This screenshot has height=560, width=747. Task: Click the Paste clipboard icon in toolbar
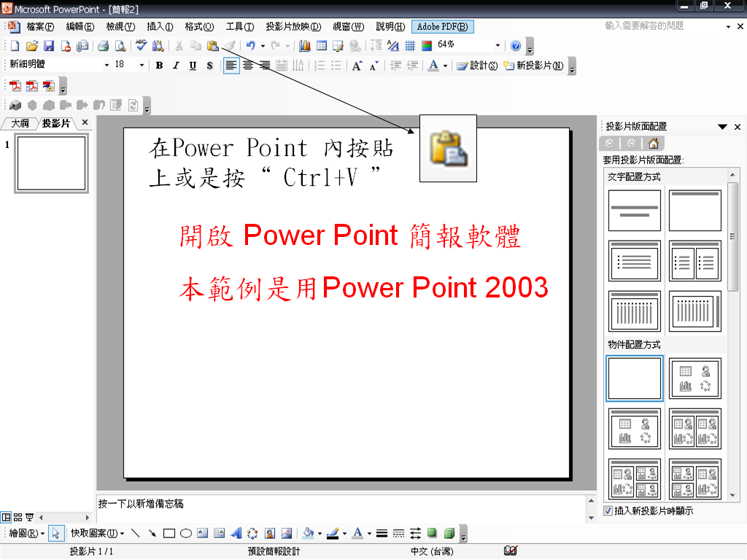point(212,46)
